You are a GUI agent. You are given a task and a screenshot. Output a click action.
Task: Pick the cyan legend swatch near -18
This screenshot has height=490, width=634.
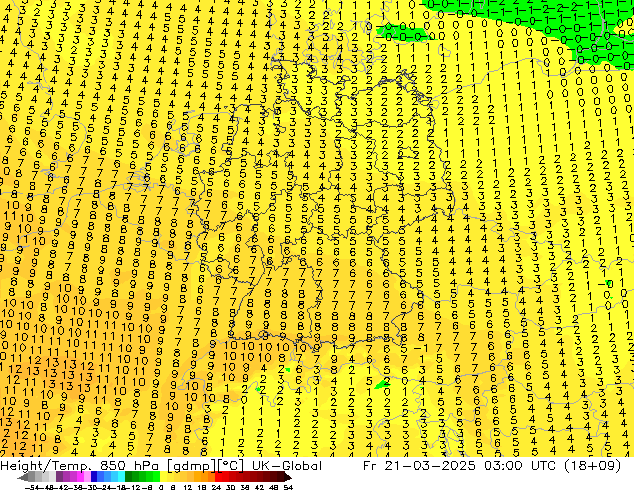[121, 477]
